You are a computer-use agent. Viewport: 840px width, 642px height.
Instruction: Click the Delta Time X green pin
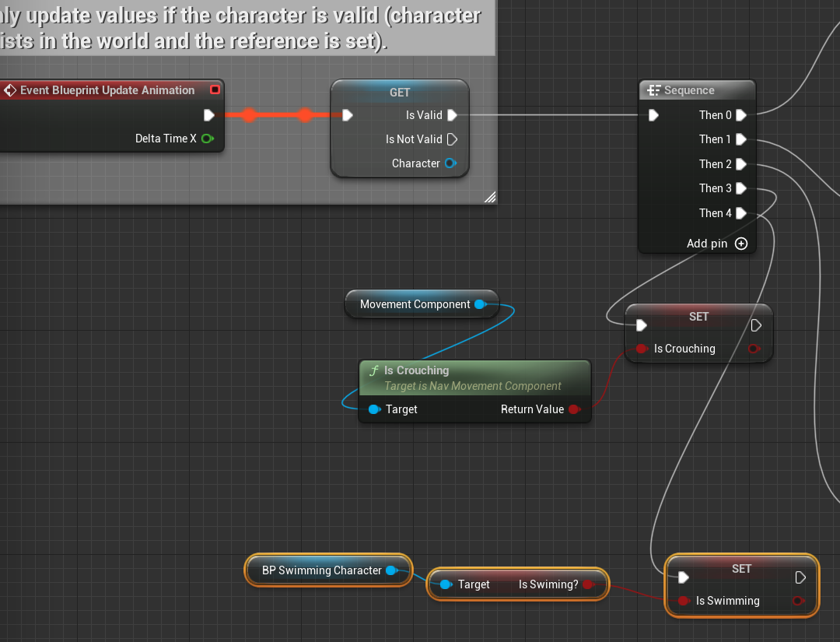207,139
